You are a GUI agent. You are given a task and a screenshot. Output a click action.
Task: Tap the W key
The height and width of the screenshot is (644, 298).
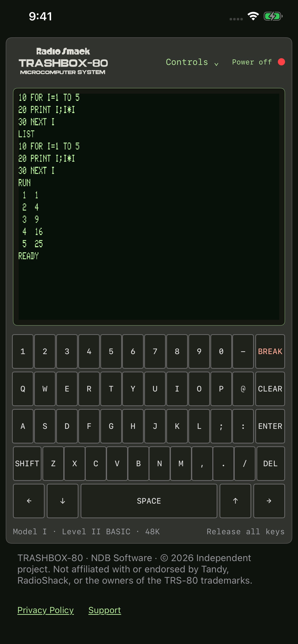tap(45, 389)
